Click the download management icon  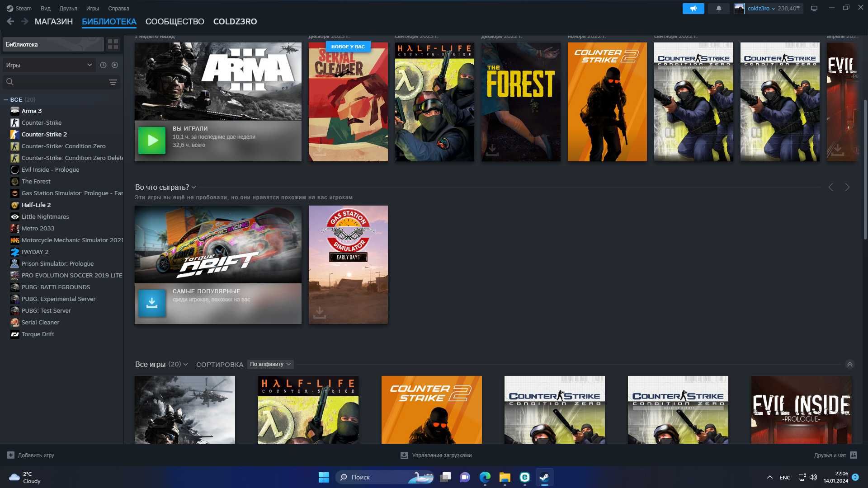(403, 455)
